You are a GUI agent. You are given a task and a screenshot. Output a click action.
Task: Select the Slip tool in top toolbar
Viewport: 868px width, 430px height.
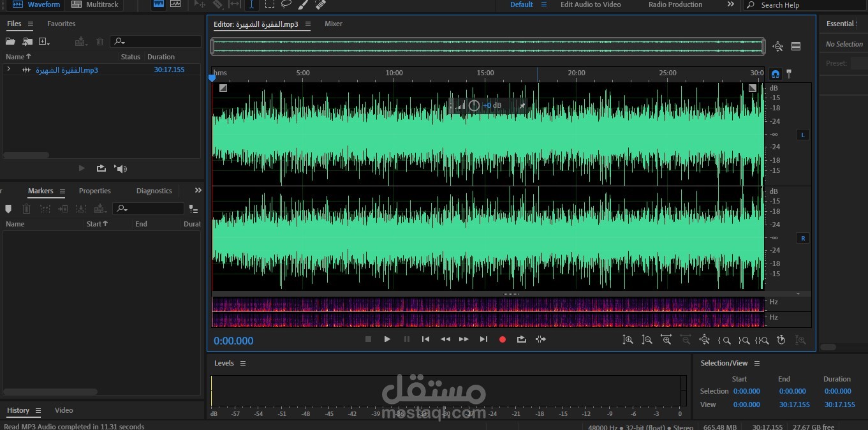click(x=235, y=4)
